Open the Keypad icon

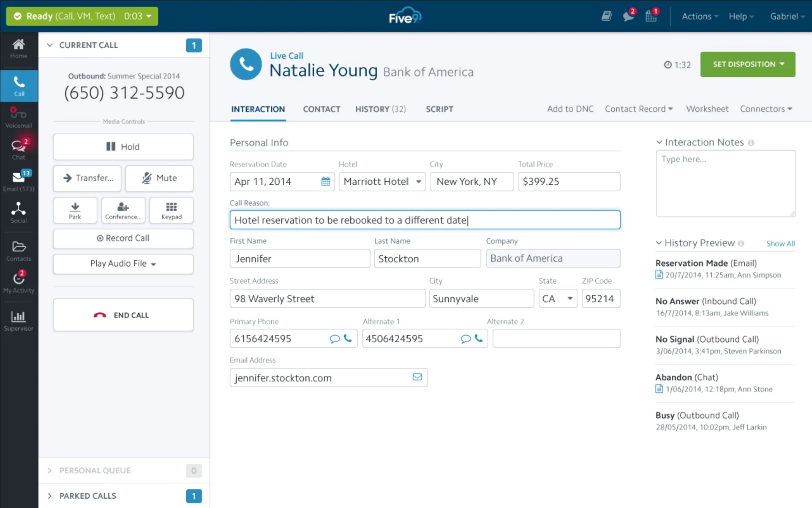(x=172, y=210)
